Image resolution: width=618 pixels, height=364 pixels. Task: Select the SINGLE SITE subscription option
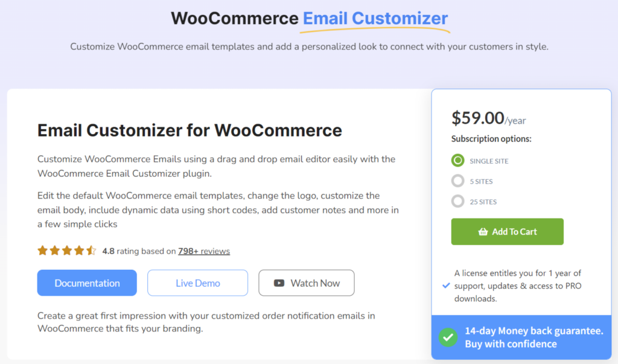click(457, 161)
